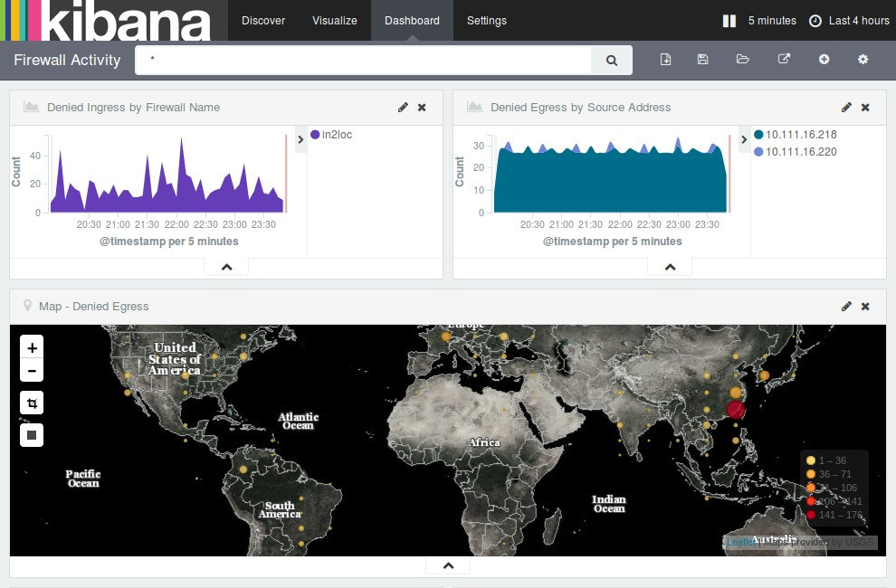Edit the Denied Ingress by Firewall Name panel

[403, 108]
